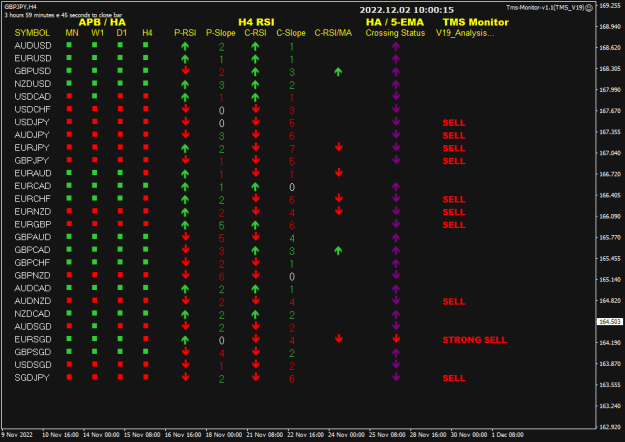The height and width of the screenshot is (442, 625).
Task: Click the GBPJPY,H4 chart title
Action: [x=20, y=7]
